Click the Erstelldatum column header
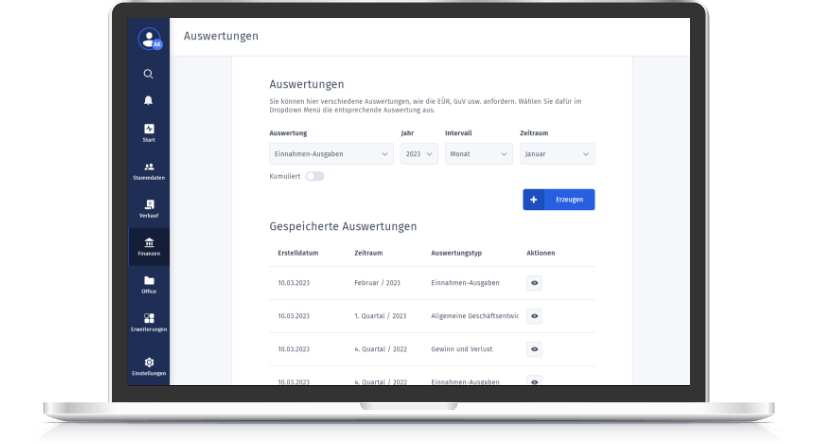Image resolution: width=818 pixels, height=444 pixels. point(298,253)
